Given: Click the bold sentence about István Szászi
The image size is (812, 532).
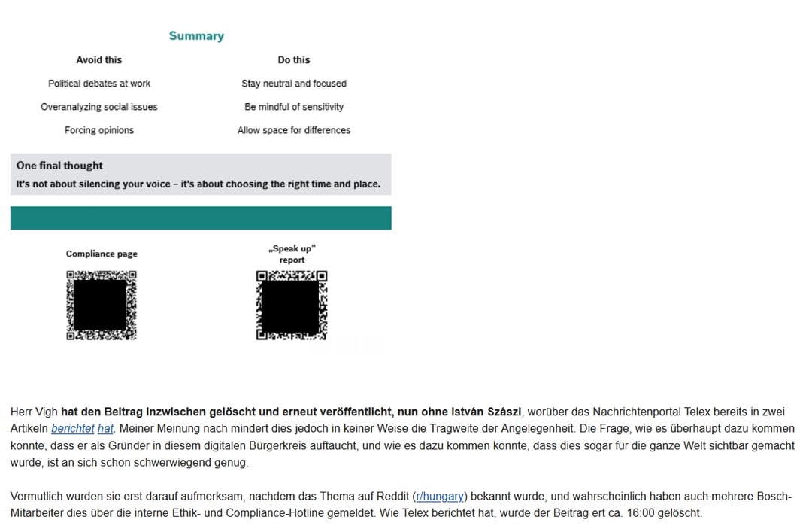Looking at the screenshot, I should click(x=291, y=412).
